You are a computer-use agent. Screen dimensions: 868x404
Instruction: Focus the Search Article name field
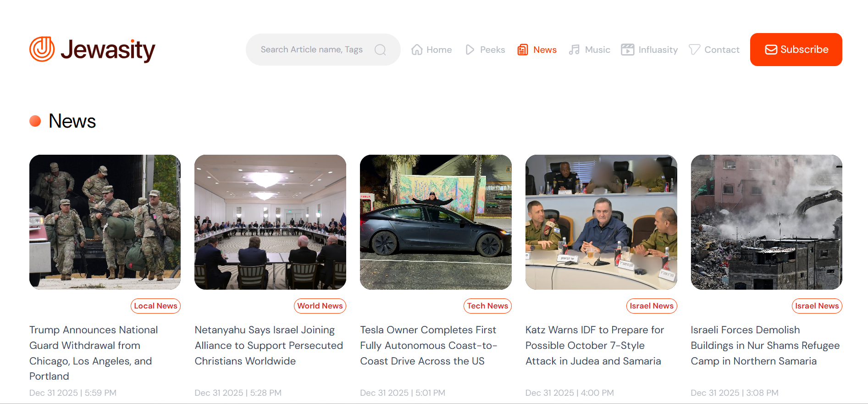coord(312,50)
